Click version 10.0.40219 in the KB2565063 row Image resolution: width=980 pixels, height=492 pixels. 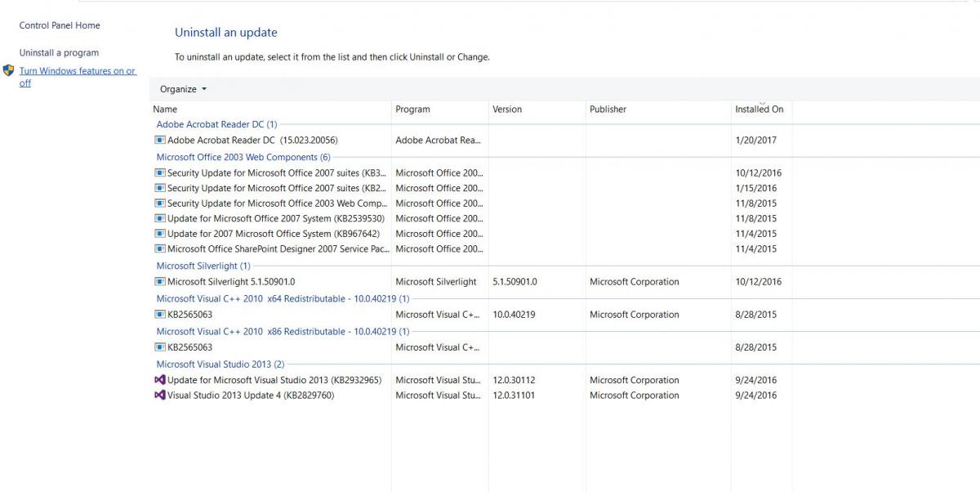(514, 315)
